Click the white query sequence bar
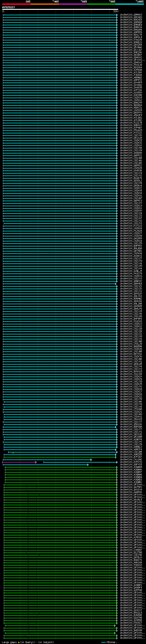 pyautogui.click(x=60, y=9)
